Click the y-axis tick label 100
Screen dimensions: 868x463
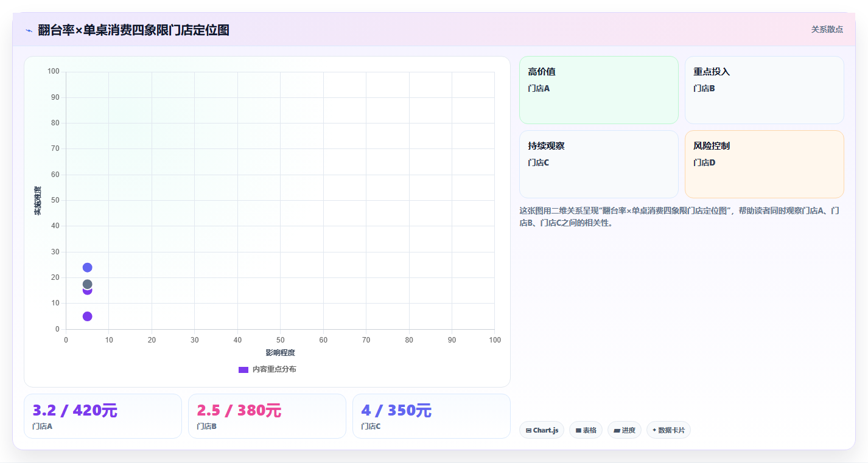point(54,72)
